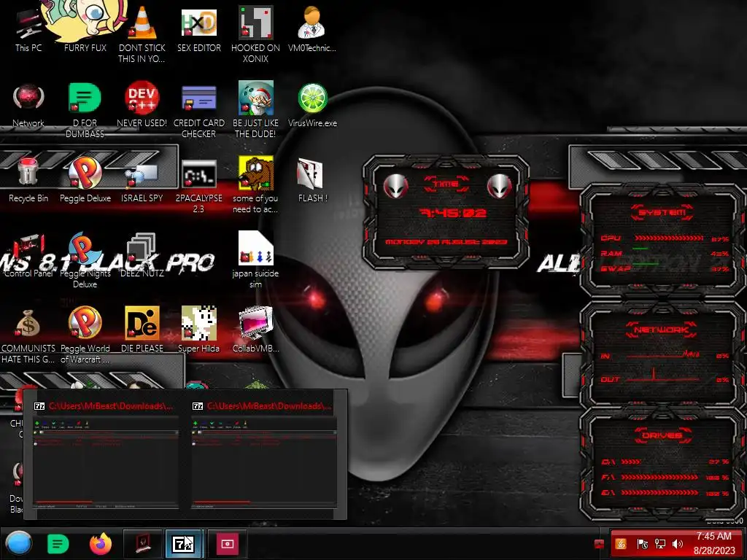Show hidden tray icons arrow
Image resolution: width=747 pixels, height=560 pixels.
[x=600, y=544]
